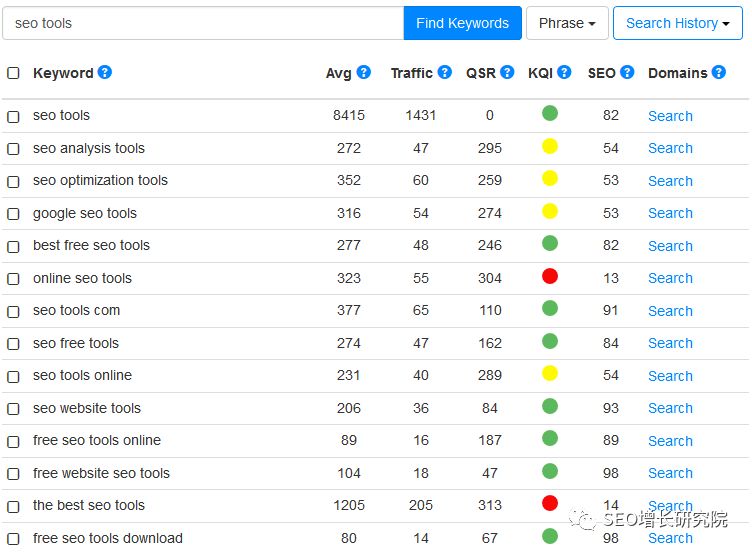752x552 pixels.
Task: Click the green KQI dot for seo free tools
Action: tap(550, 341)
